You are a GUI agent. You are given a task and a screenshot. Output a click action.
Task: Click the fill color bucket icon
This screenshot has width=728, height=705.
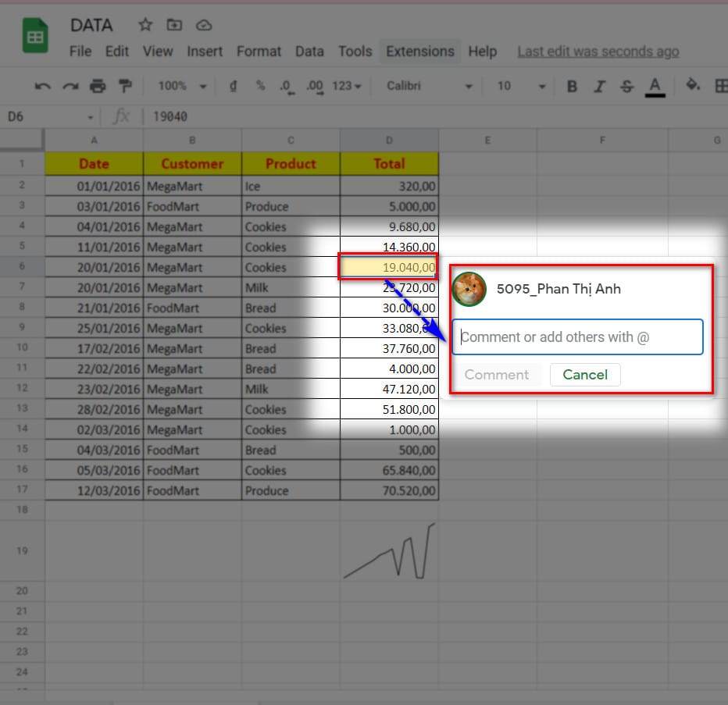tap(693, 85)
